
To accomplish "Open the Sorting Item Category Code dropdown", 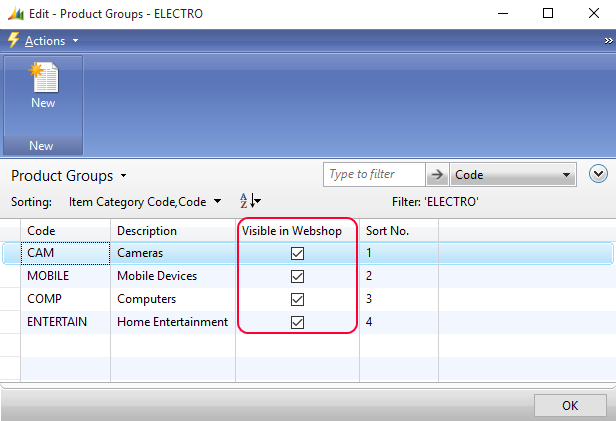I will coord(145,202).
